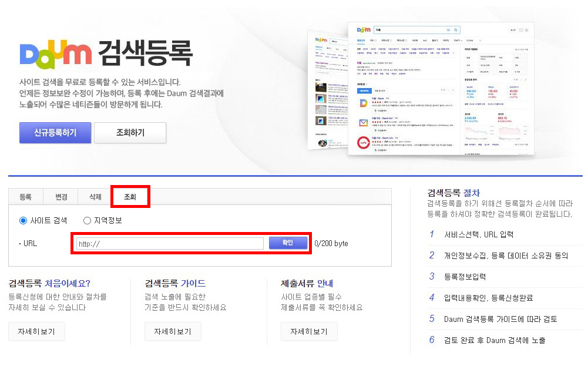588x373 pixels.
Task: Open 자세히보기 under 검색등록 처음이세요?
Action: pos(36,331)
